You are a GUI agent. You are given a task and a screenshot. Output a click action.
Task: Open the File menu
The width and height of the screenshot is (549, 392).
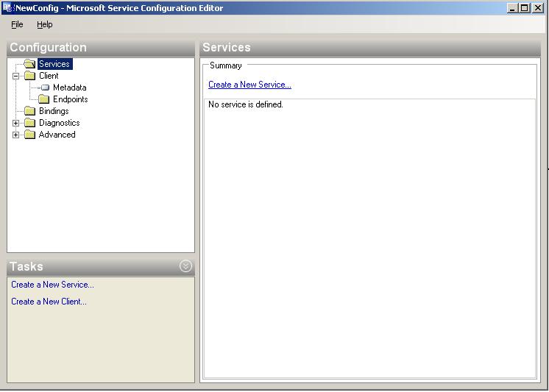(x=17, y=24)
